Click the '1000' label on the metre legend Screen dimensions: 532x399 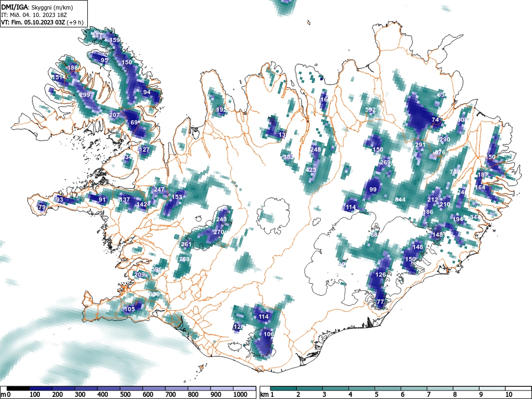pos(240,395)
